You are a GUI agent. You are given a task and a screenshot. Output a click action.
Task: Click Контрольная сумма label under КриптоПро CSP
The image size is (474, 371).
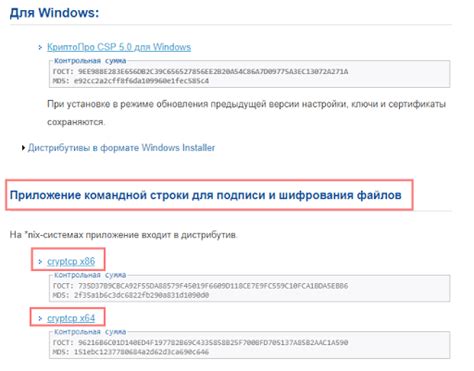coord(90,61)
